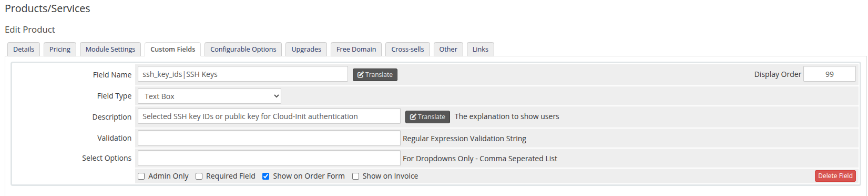The image size is (868, 196).
Task: Enable Show on Invoice checkbox
Action: pos(355,177)
